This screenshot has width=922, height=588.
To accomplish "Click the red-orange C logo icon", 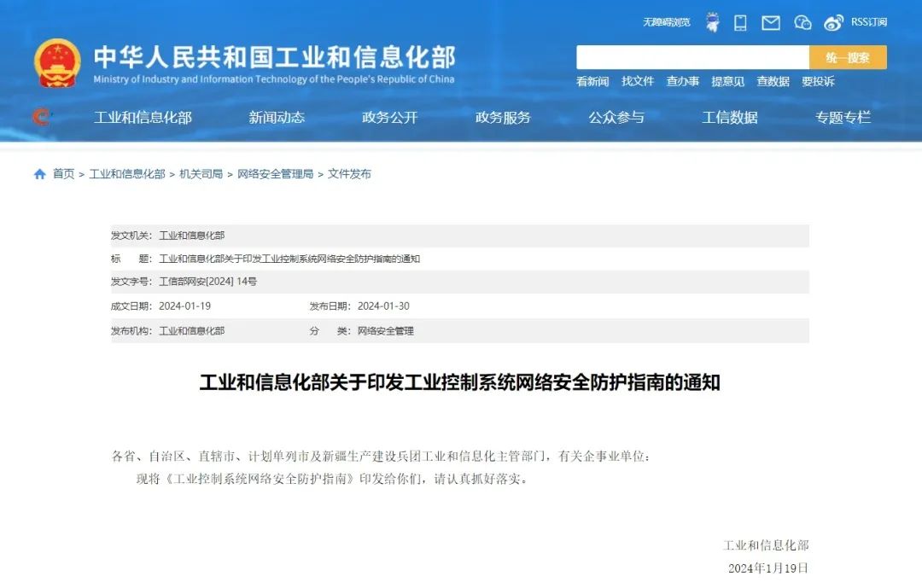I will [41, 117].
